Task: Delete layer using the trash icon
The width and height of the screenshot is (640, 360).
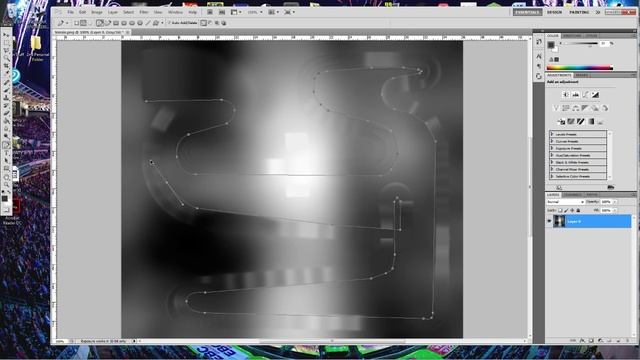Action: (628, 340)
